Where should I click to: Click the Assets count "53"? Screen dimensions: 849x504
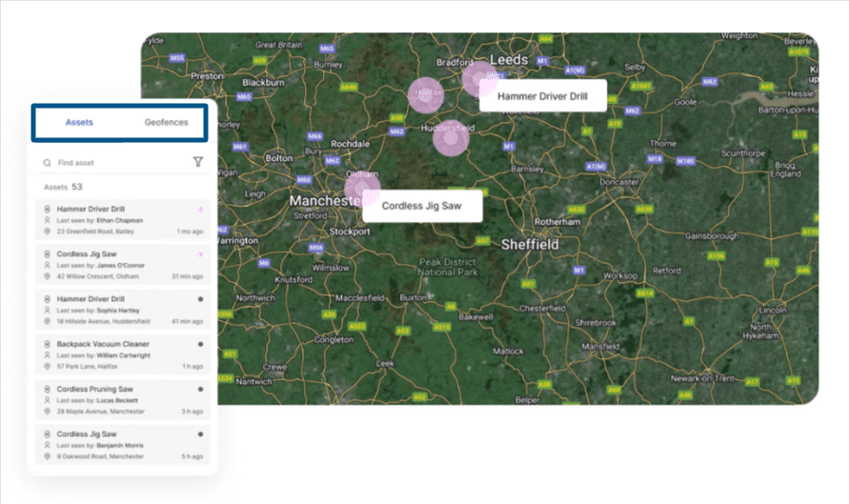(x=77, y=187)
